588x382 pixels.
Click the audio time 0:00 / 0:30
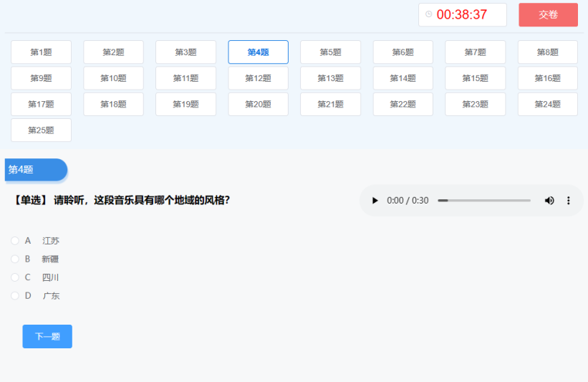point(408,201)
